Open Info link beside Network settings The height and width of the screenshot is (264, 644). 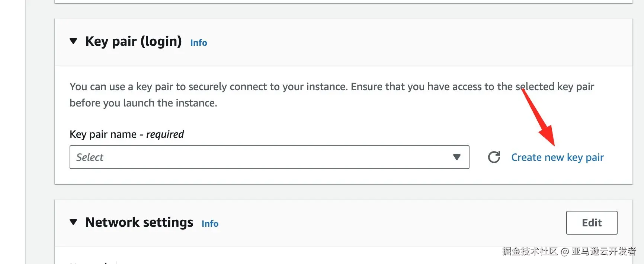(210, 224)
